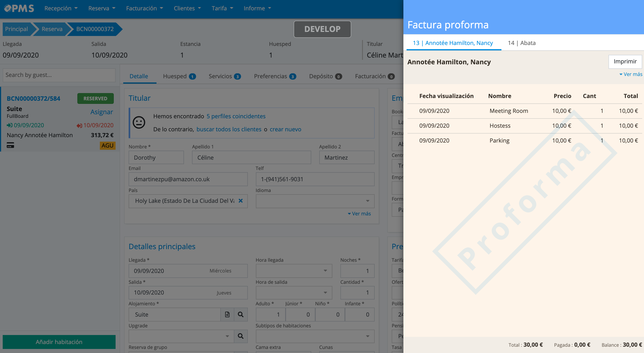Open the Idioma dropdown
The width and height of the screenshot is (644, 353).
(315, 201)
